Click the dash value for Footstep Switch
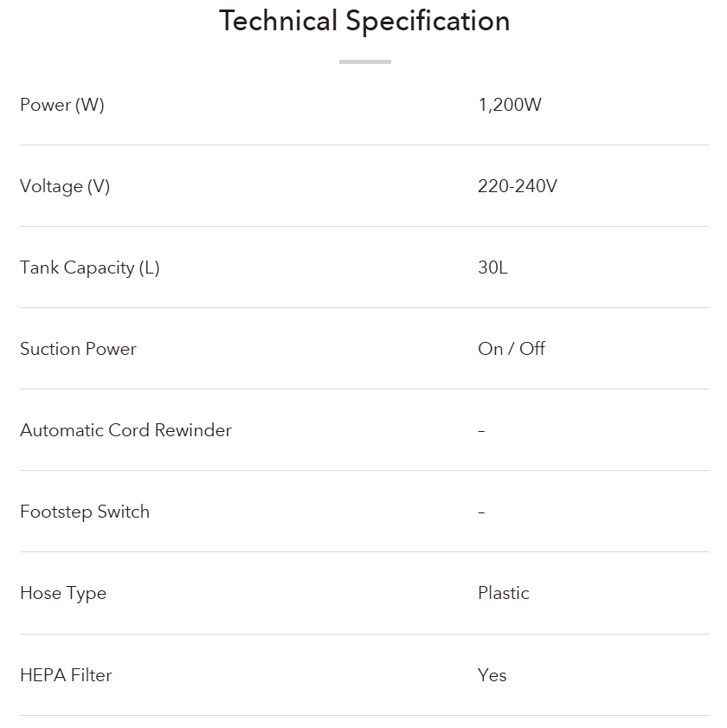 (481, 512)
